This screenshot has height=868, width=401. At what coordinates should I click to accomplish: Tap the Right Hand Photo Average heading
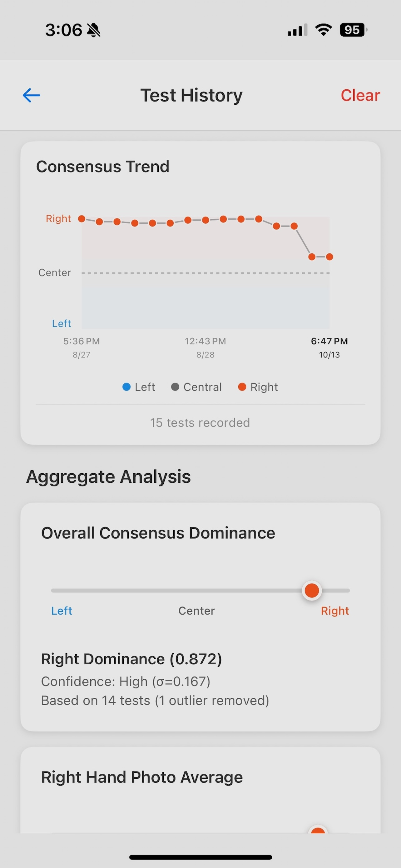142,777
